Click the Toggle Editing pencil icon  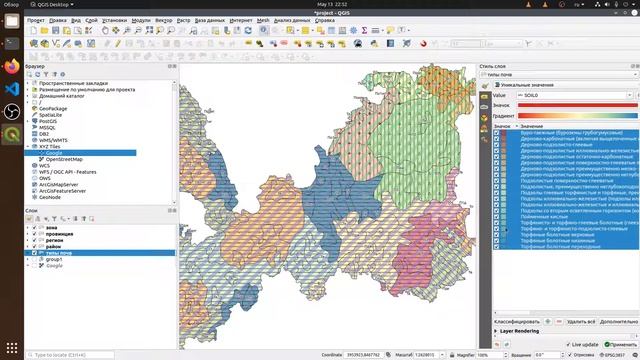[x=118, y=44]
